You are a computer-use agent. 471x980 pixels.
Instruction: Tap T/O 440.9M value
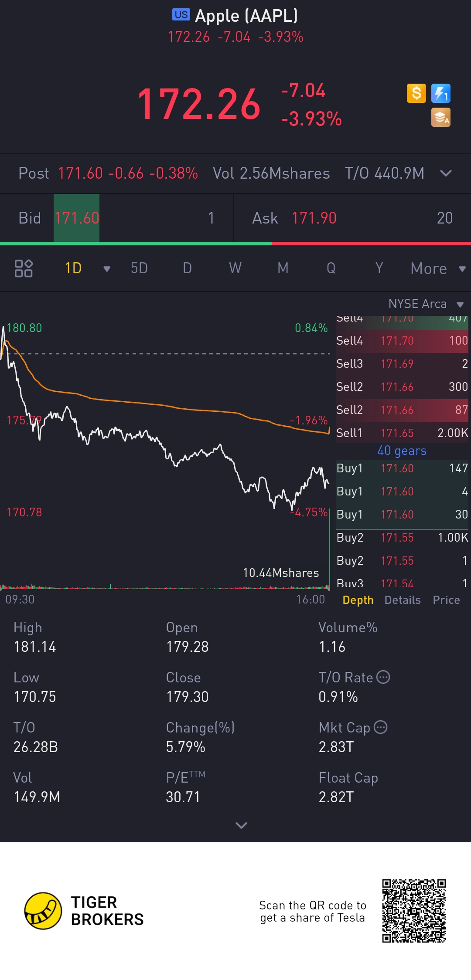tap(384, 173)
